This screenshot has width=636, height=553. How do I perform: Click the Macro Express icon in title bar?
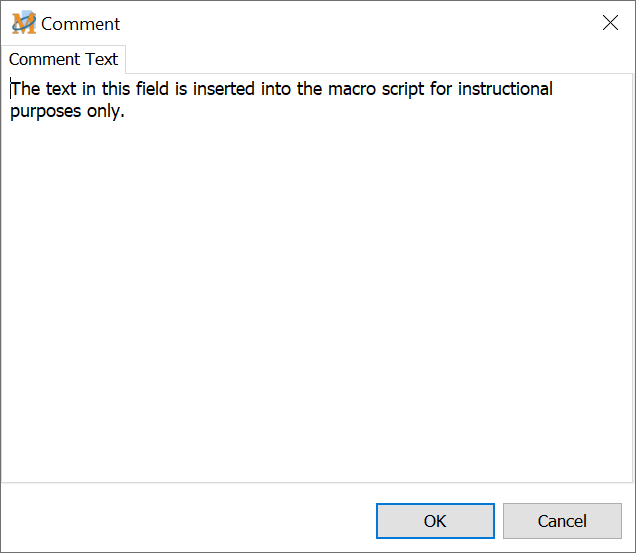pyautogui.click(x=23, y=23)
